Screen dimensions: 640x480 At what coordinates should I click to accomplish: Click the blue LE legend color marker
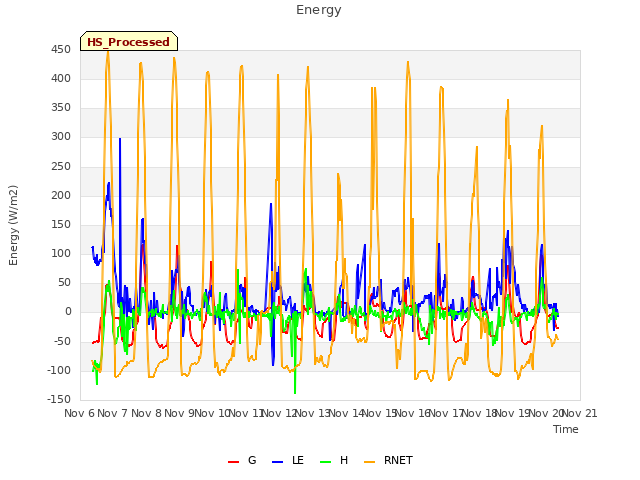point(278,462)
